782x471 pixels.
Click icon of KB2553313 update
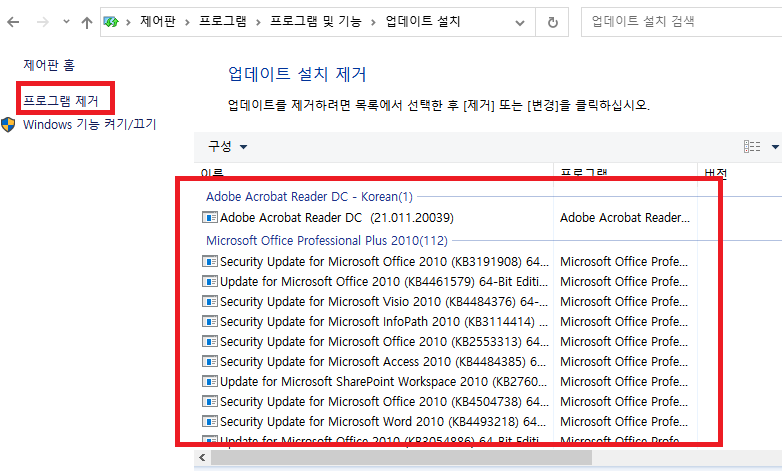[x=209, y=341]
